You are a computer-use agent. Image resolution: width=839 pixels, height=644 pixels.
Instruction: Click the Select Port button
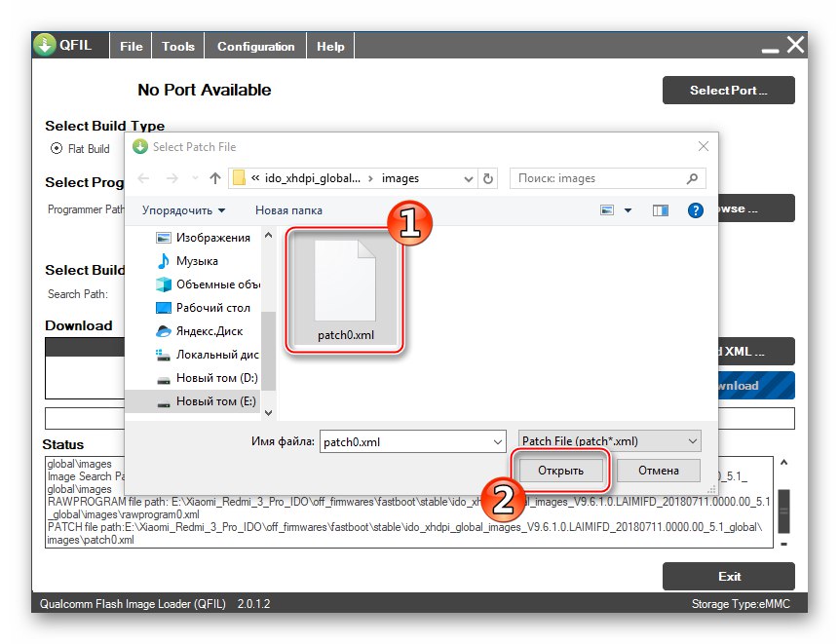coord(728,91)
